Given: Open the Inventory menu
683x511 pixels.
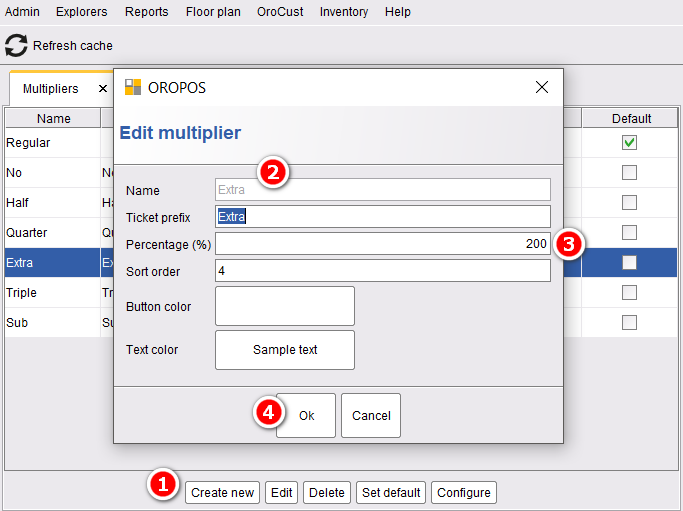Looking at the screenshot, I should coord(344,12).
